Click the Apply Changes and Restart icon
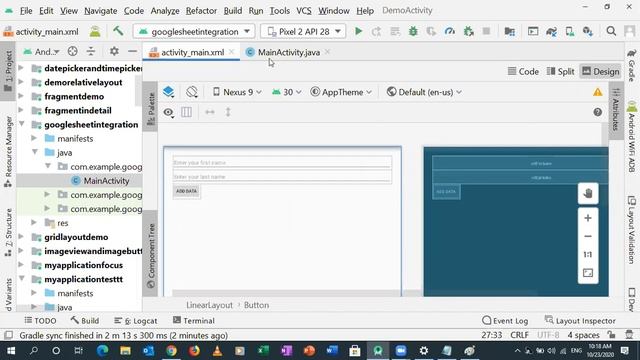640x360 pixels. (x=376, y=31)
